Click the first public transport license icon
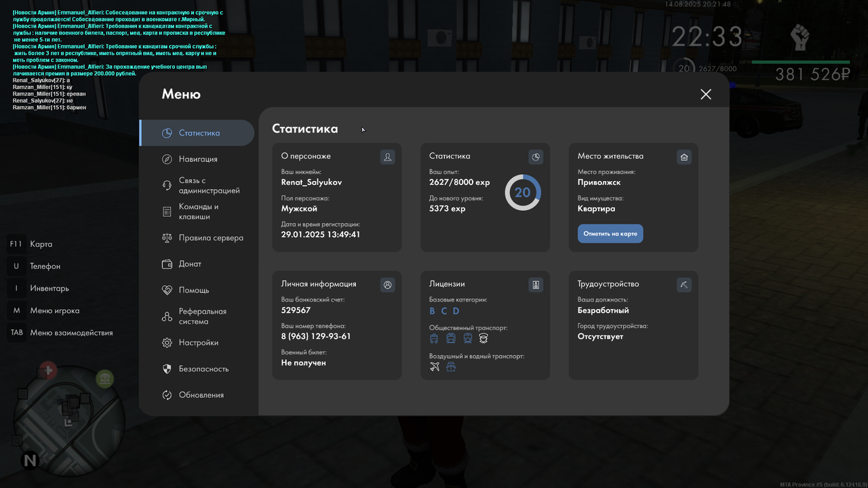Image resolution: width=868 pixels, height=488 pixels. point(435,338)
